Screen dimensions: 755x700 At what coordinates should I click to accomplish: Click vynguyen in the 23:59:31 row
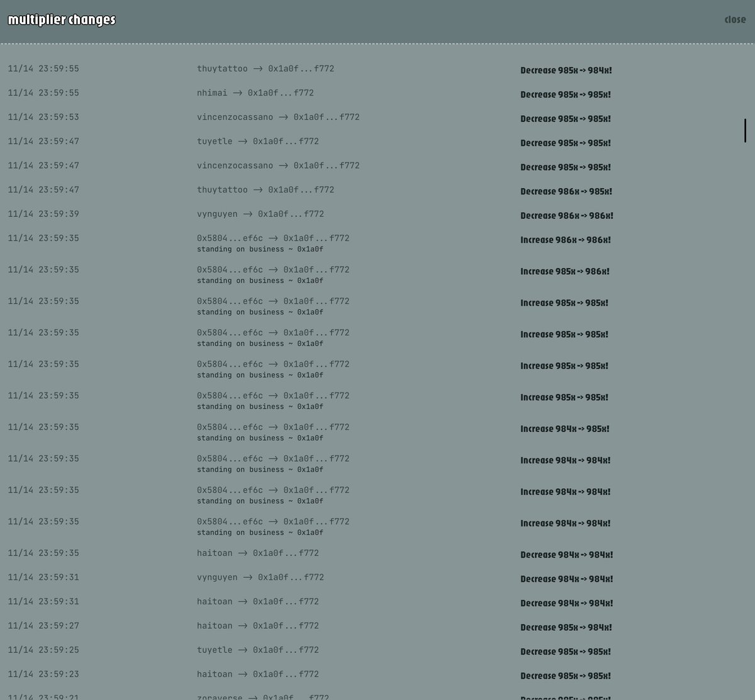click(x=217, y=577)
